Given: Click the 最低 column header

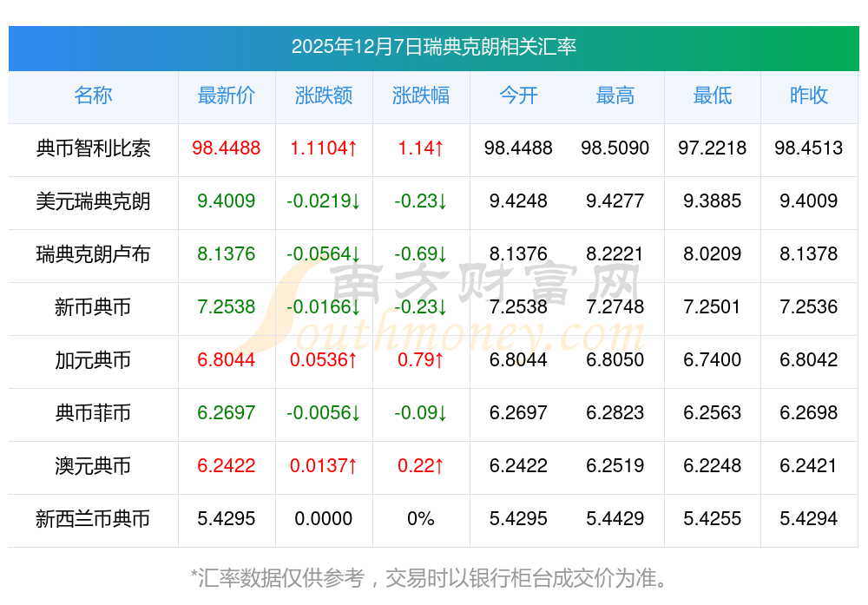Looking at the screenshot, I should click(x=713, y=95).
